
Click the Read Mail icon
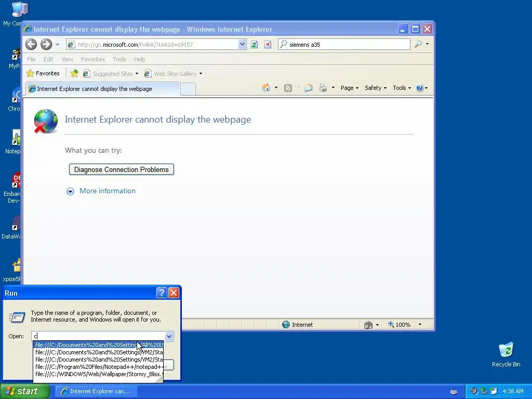308,88
